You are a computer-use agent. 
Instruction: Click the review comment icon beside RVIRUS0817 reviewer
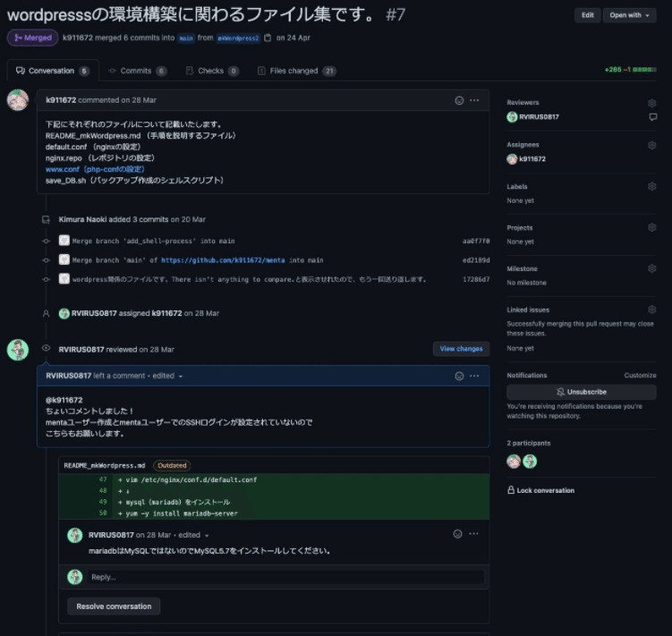[652, 117]
